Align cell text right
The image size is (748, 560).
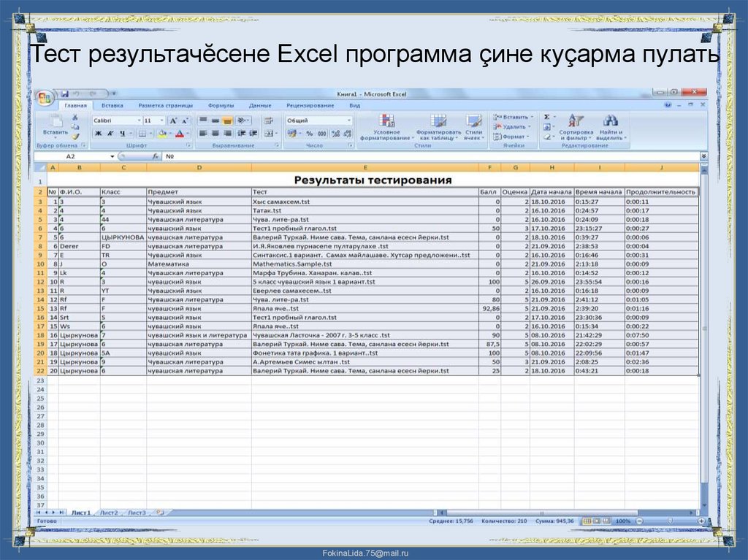click(x=227, y=134)
